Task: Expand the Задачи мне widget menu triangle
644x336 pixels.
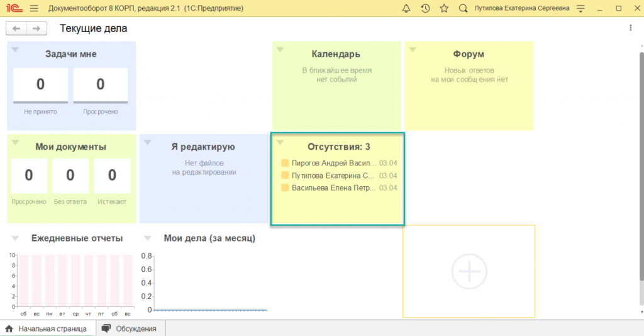Action: (x=16, y=50)
